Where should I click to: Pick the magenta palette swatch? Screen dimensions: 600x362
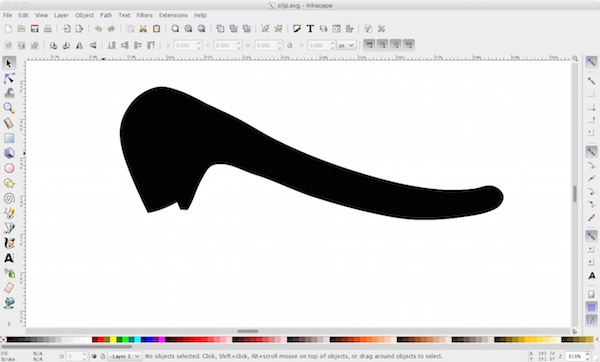162,339
